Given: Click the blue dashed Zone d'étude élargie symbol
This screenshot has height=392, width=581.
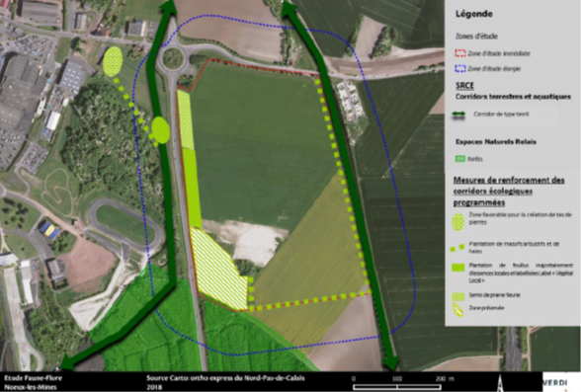Looking at the screenshot, I should click(x=459, y=68).
